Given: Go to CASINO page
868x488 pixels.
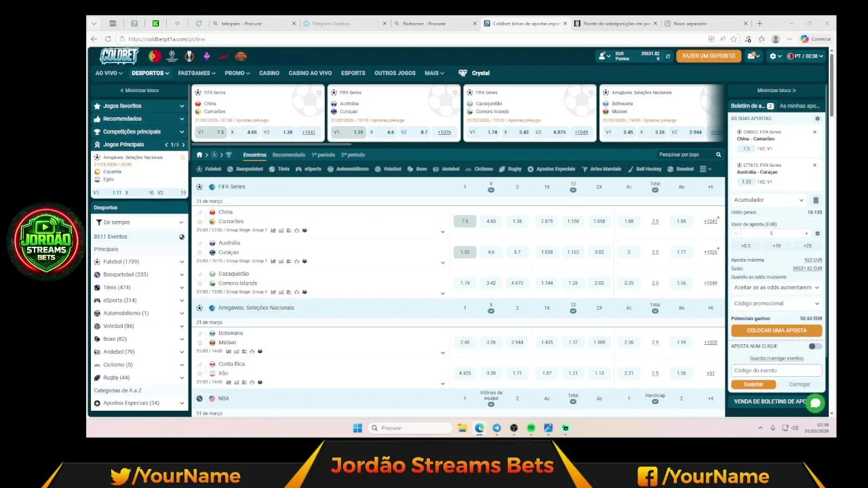Looking at the screenshot, I should 269,73.
